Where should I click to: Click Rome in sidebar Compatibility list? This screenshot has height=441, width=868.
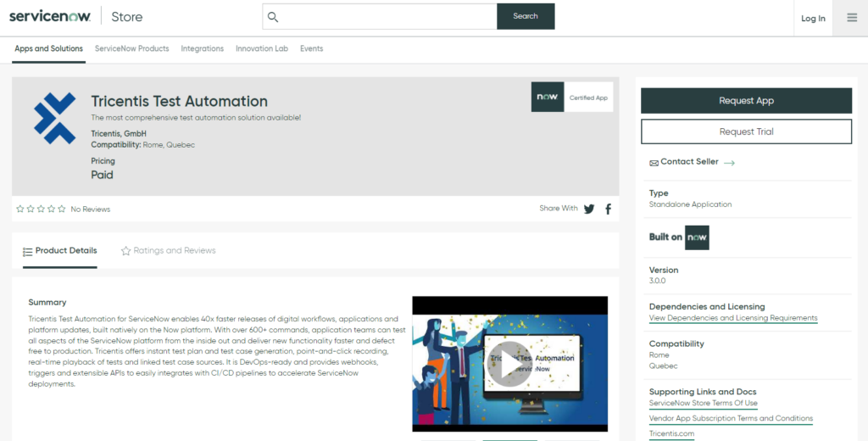(659, 355)
